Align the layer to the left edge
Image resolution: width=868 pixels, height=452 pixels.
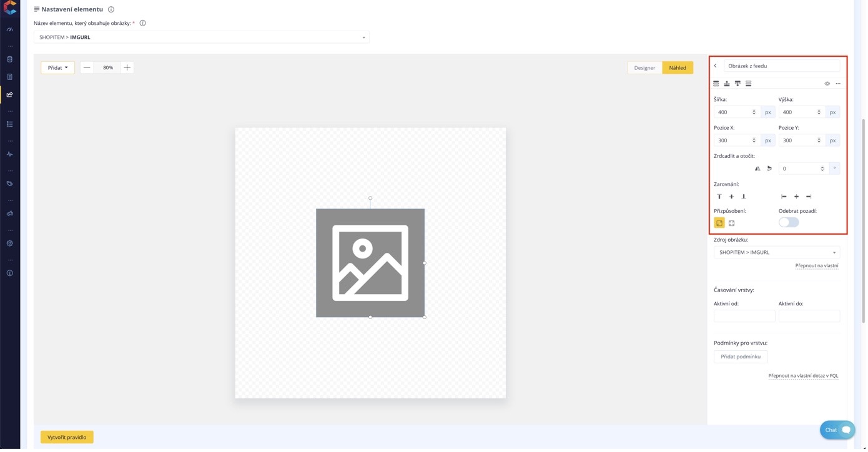tap(785, 197)
